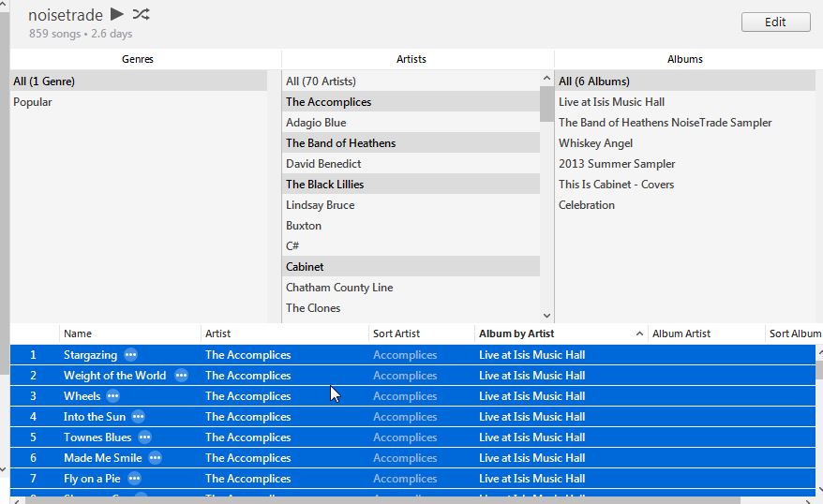Select the Weight of the World song
This screenshot has height=504, width=823.
click(x=412, y=376)
